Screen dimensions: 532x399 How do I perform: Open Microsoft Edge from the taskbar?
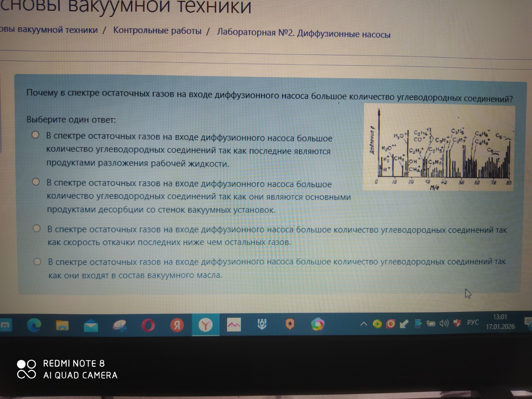click(x=35, y=325)
